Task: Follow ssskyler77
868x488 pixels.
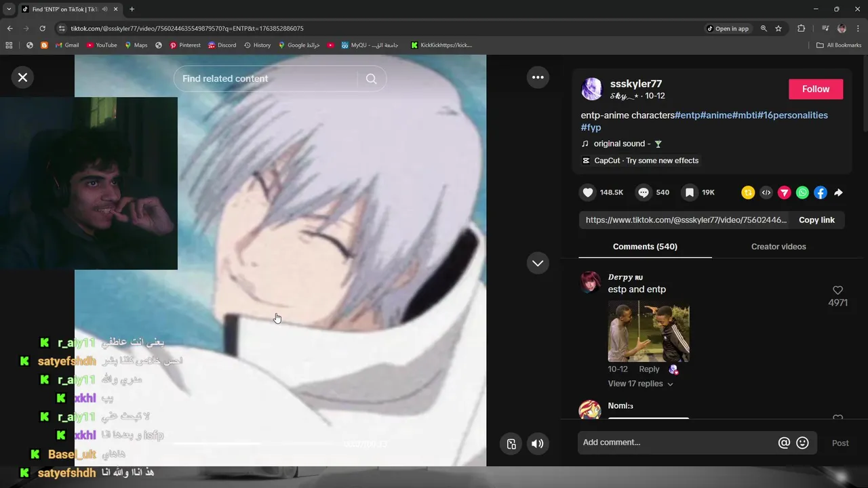Action: [816, 89]
